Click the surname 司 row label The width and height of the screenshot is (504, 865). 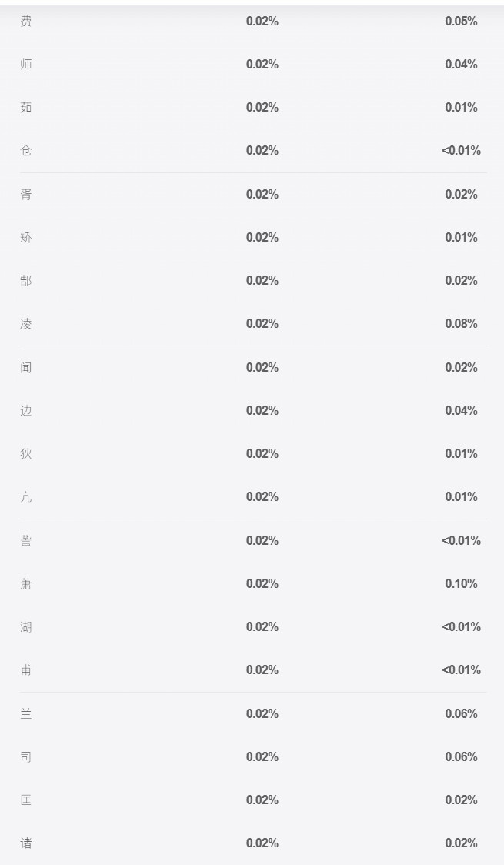click(x=26, y=757)
